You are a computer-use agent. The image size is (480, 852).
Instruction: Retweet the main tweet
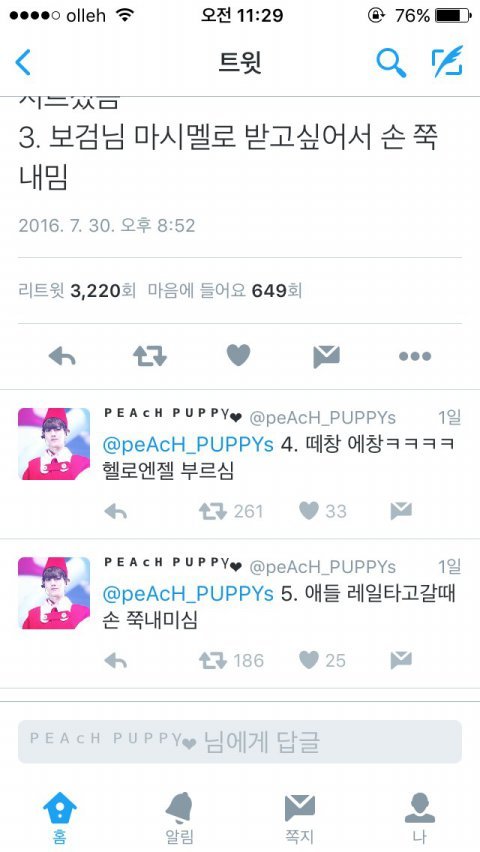click(150, 356)
